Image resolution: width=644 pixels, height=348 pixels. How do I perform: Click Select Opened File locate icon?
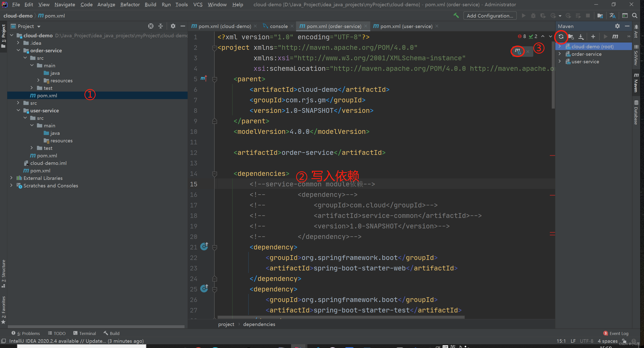(151, 26)
